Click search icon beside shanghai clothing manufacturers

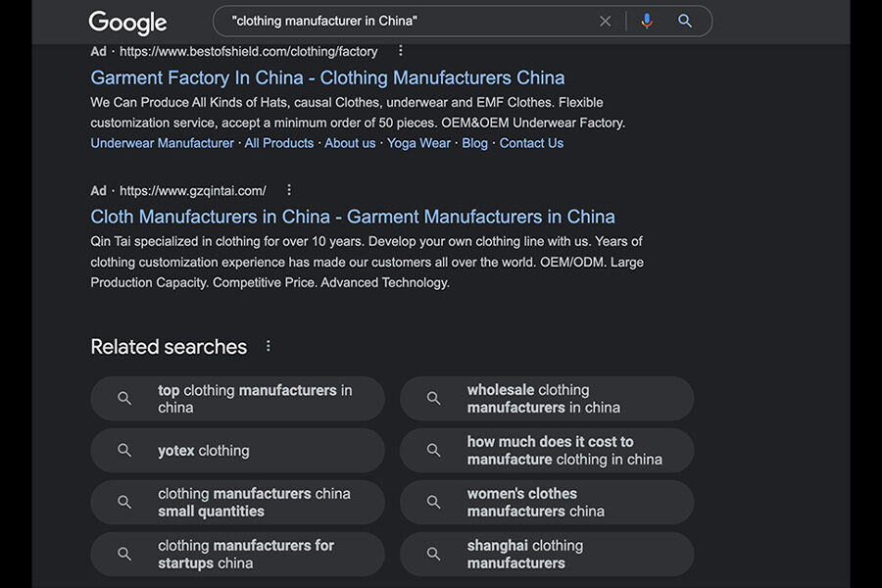(x=433, y=555)
